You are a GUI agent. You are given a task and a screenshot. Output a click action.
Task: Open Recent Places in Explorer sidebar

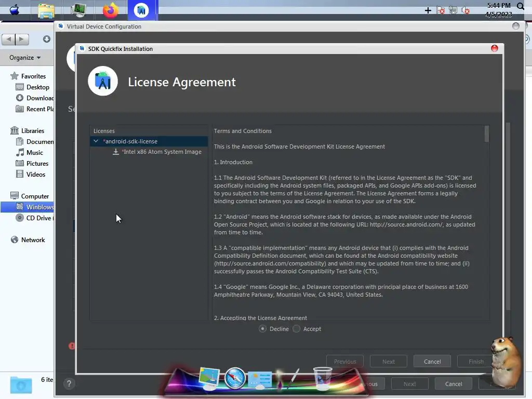(39, 109)
